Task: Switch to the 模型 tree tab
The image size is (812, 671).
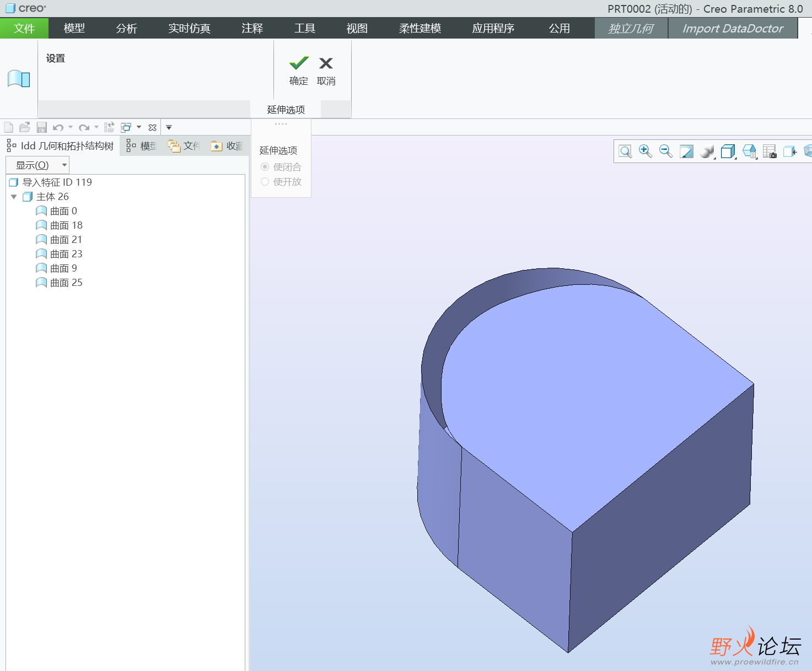Action: (141, 145)
